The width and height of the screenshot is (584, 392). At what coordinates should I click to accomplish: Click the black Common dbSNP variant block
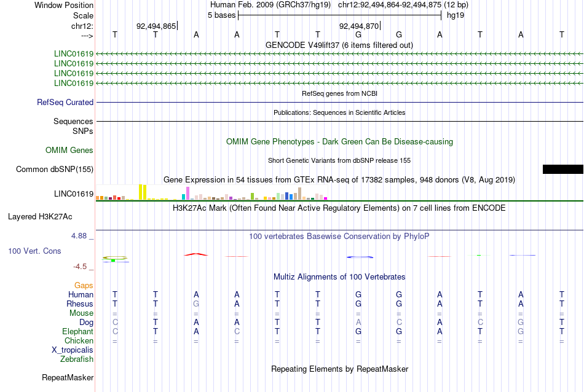pos(562,170)
